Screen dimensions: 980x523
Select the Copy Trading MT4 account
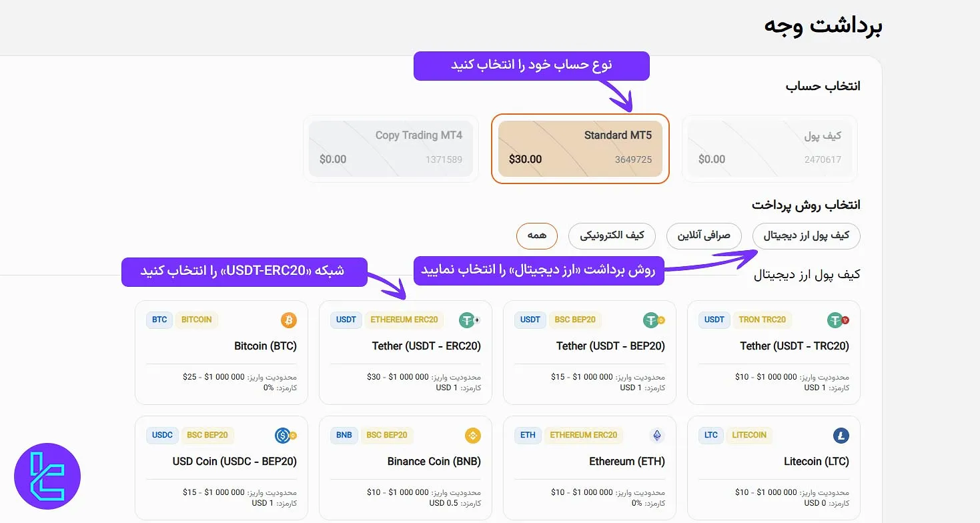click(391, 148)
